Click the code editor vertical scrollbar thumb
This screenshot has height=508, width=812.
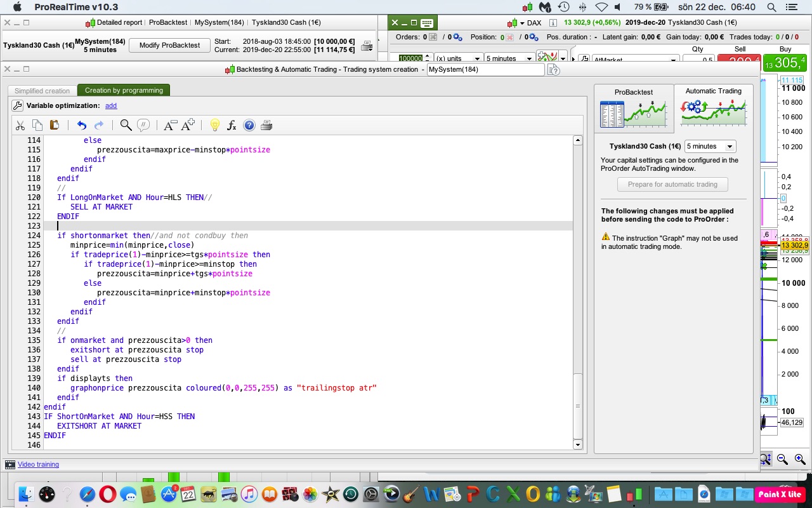pyautogui.click(x=577, y=406)
